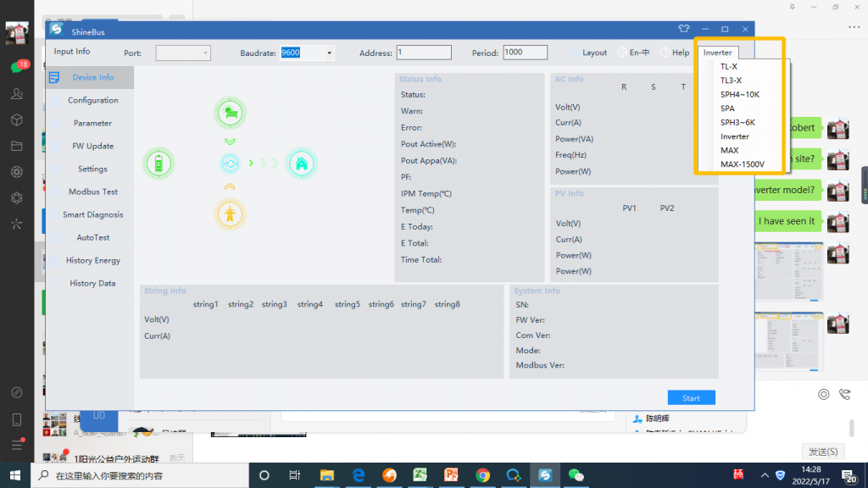Open PowerPoint from the taskbar
Screen dimensions: 868x488
point(451,475)
